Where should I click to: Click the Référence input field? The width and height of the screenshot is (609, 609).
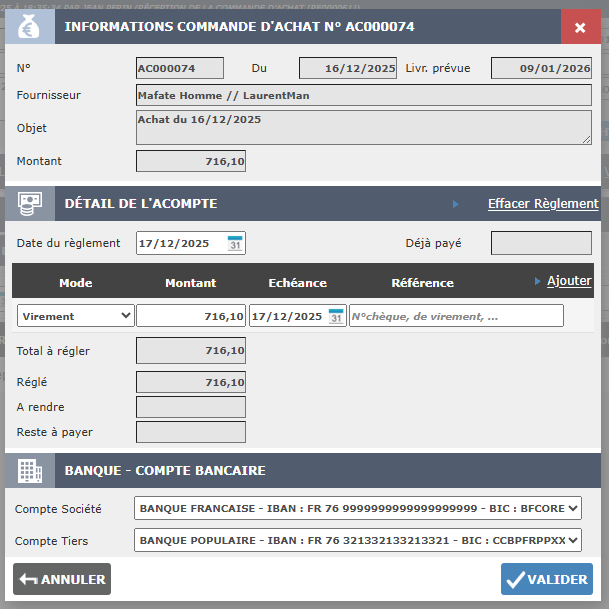tap(456, 316)
